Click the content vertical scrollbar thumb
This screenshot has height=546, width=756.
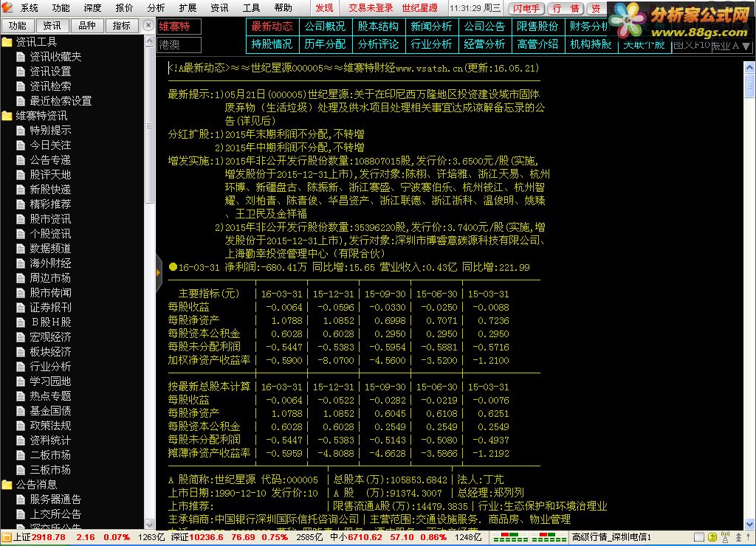[749, 86]
